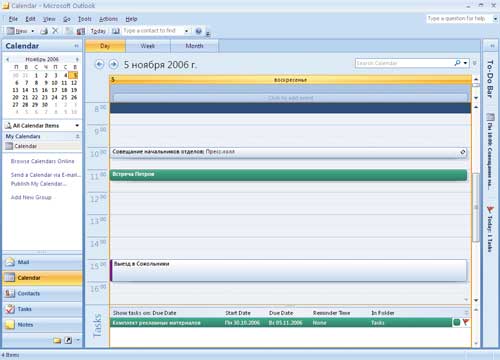Click the Address Book toolbar icon

(x=115, y=31)
